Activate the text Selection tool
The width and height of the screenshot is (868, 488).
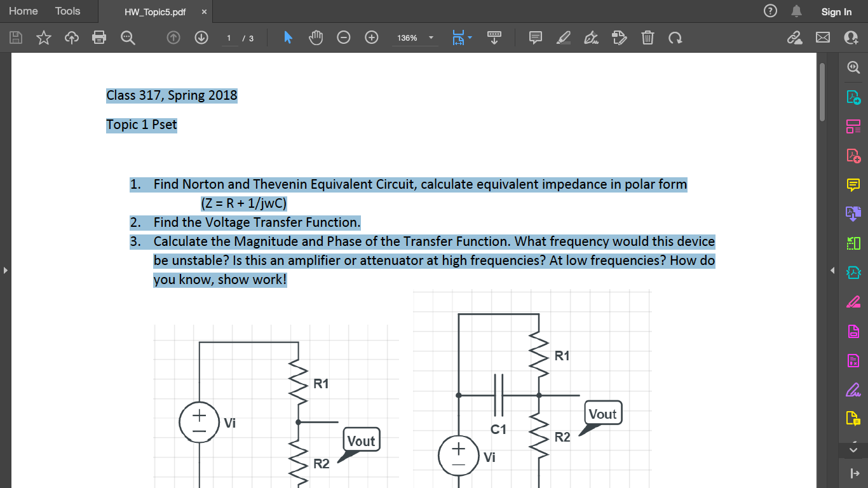[287, 37]
